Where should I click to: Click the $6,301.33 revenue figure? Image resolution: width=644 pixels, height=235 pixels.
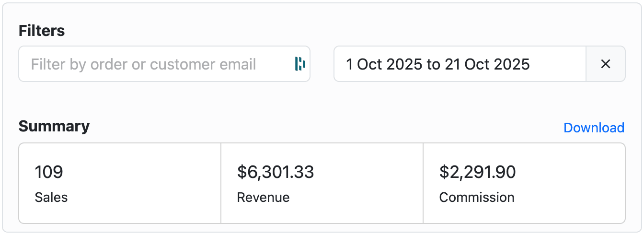tap(276, 172)
